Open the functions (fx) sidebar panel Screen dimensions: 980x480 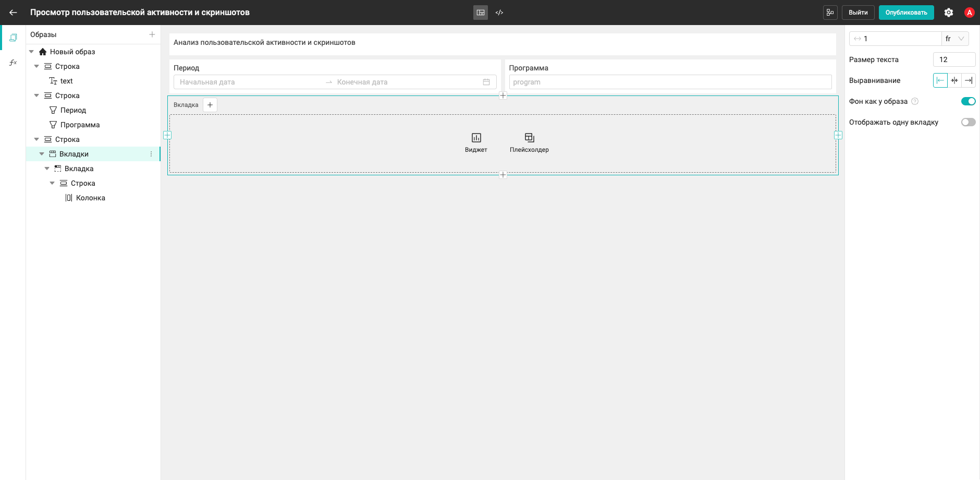(x=13, y=63)
